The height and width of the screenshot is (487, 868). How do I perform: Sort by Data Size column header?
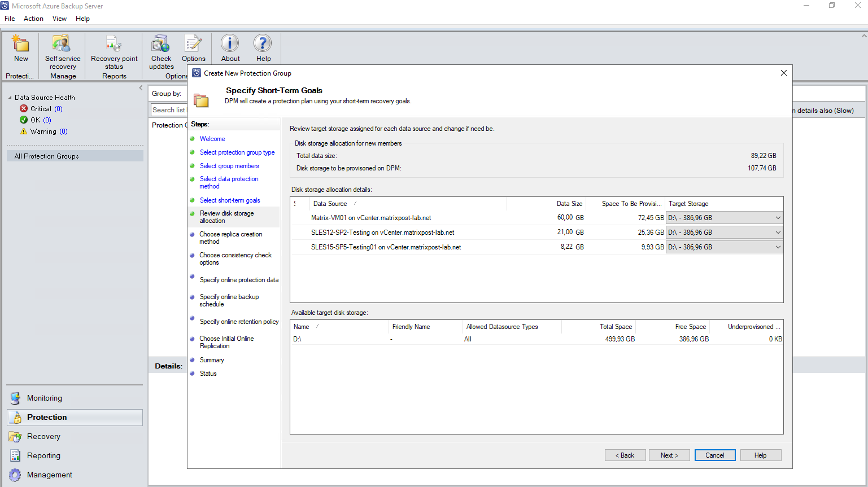coord(547,204)
